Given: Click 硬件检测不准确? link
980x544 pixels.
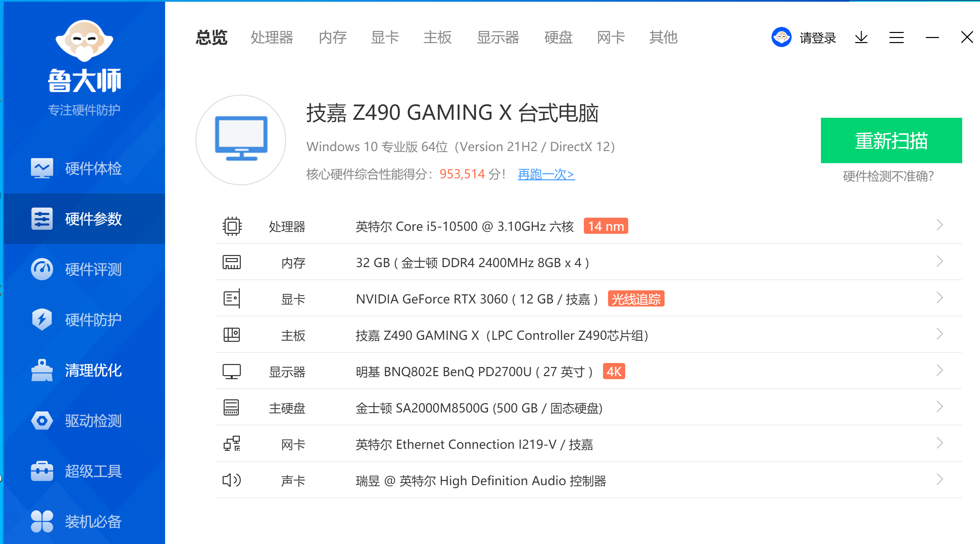Looking at the screenshot, I should [x=888, y=176].
